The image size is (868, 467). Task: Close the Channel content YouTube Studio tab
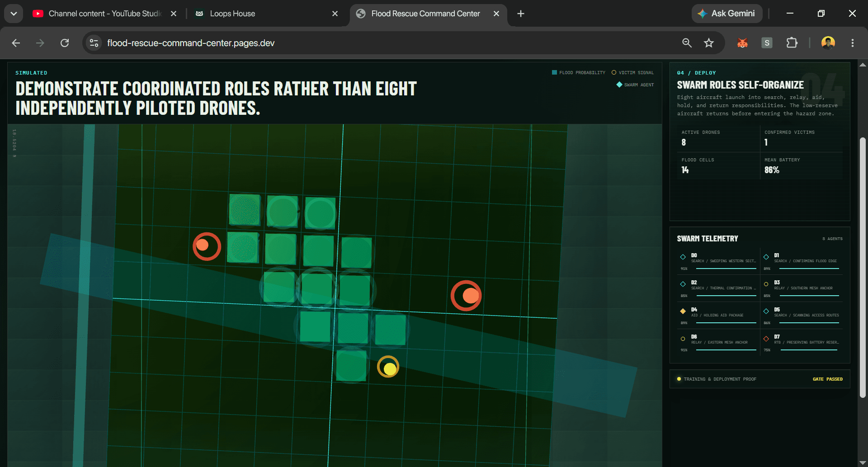pyautogui.click(x=174, y=14)
